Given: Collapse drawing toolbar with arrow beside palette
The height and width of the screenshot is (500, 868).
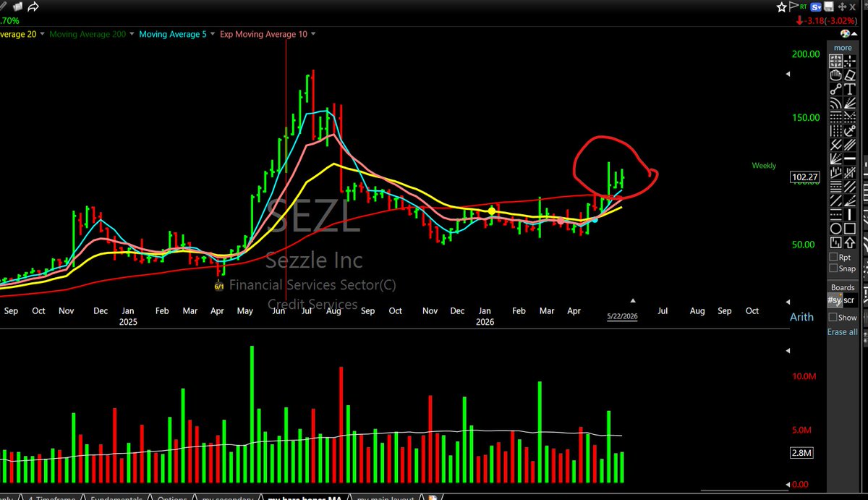Looking at the screenshot, I should (x=854, y=34).
